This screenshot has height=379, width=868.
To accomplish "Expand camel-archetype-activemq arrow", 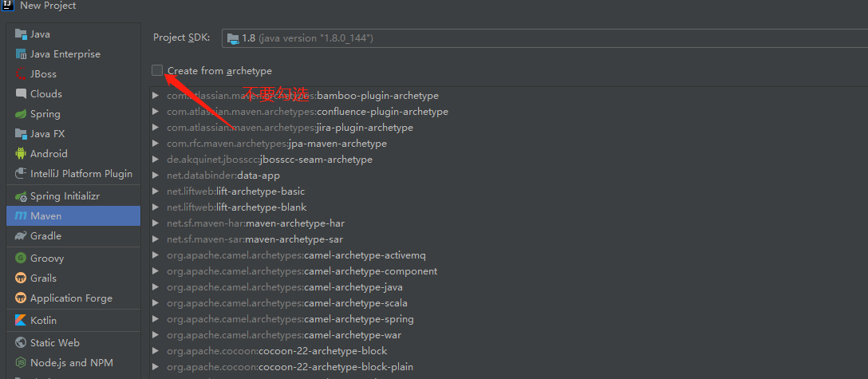I will (x=156, y=255).
